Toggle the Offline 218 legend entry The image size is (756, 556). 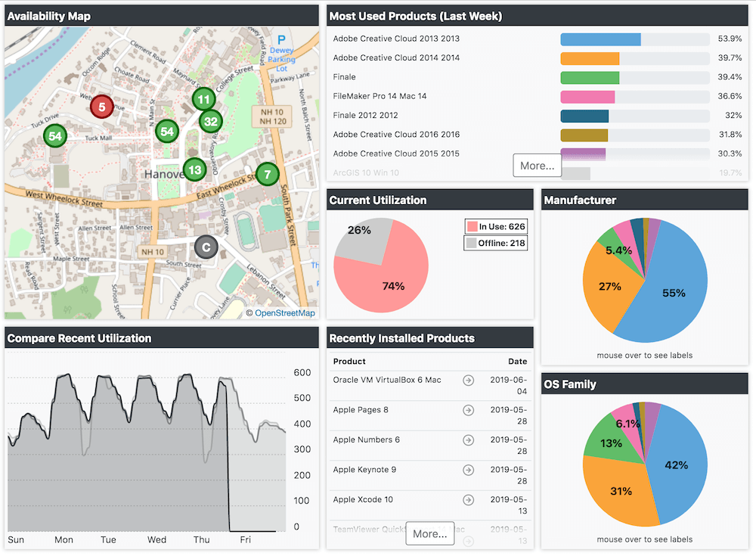click(x=495, y=242)
